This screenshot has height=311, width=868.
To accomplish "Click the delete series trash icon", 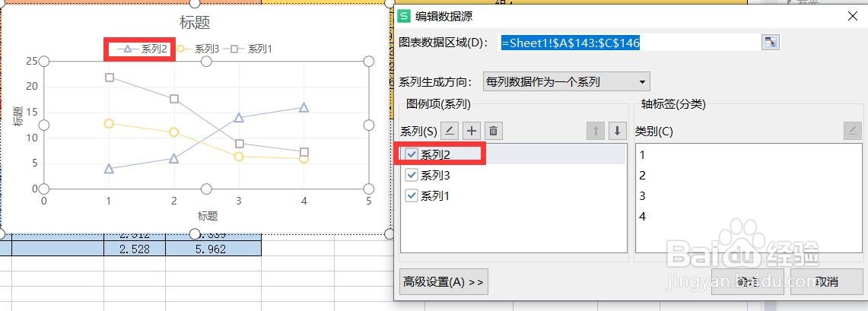I will click(494, 131).
